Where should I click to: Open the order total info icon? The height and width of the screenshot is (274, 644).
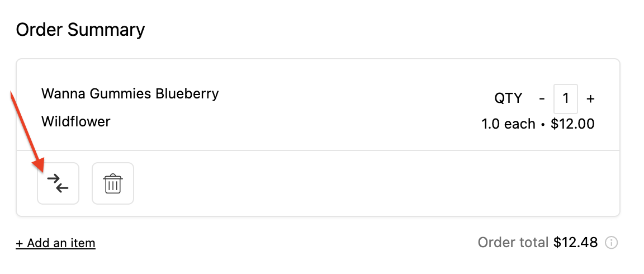611,243
